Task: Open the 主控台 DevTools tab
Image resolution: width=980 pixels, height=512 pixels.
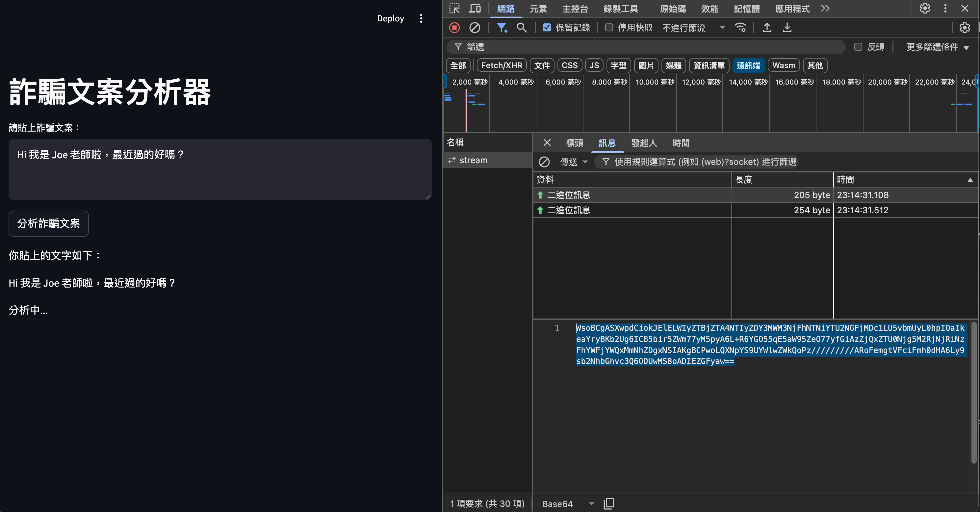Action: coord(575,8)
